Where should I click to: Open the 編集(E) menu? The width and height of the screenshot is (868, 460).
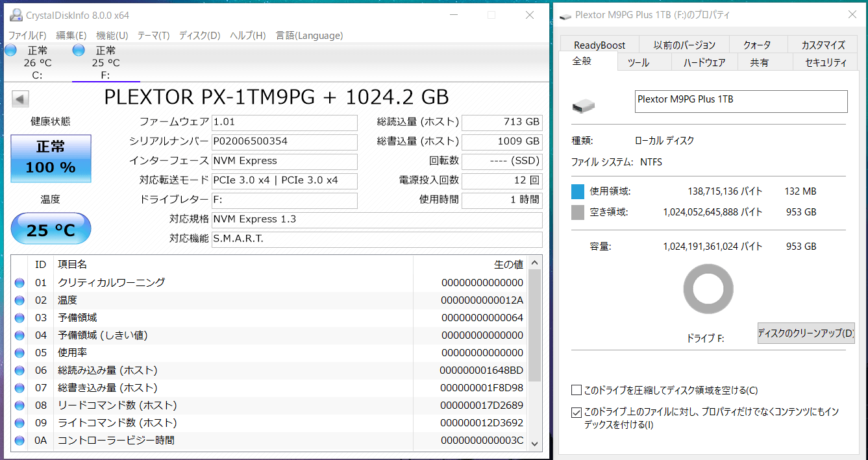coord(71,36)
